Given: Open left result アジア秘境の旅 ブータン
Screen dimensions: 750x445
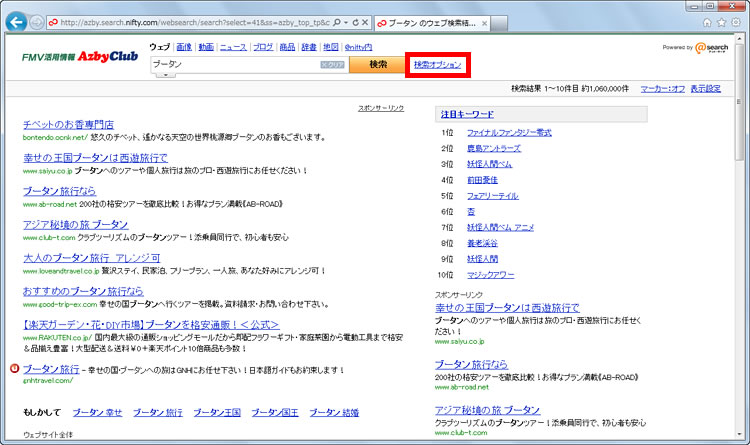Looking at the screenshot, I should click(x=76, y=224).
